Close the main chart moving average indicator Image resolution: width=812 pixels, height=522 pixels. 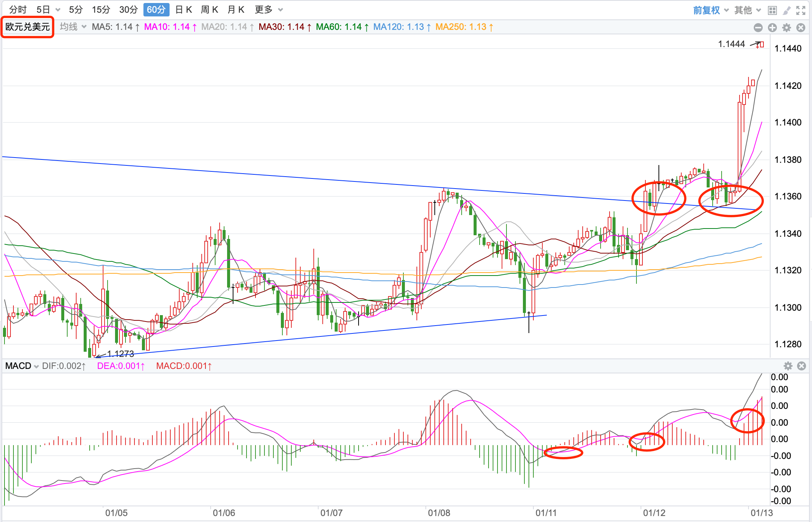pyautogui.click(x=801, y=28)
